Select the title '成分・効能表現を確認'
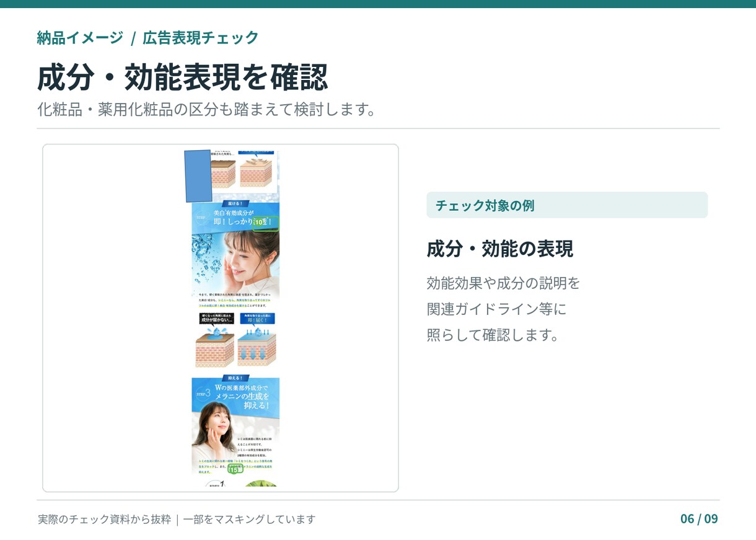Screen dimensions: 756x540 [x=182, y=77]
